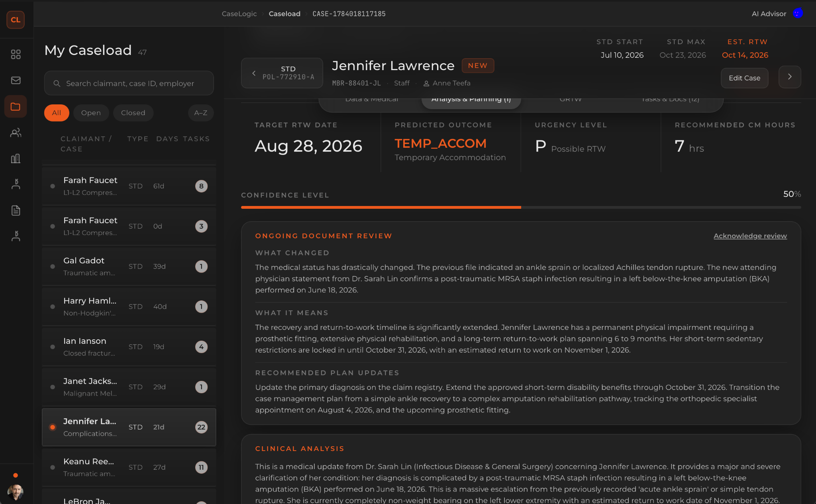Viewport: 816px width, 504px height.
Task: Click the Acknowledge review link
Action: click(750, 236)
